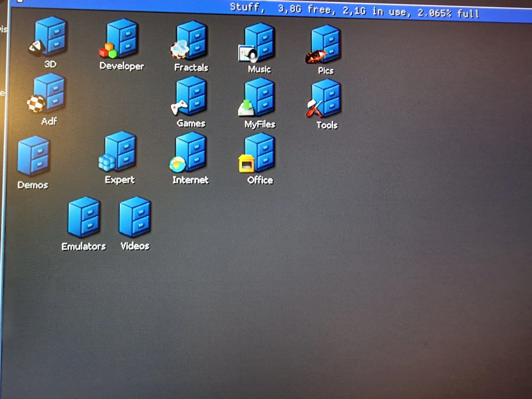Viewport: 532px width, 399px height.
Task: Click the Internet icon text label
Action: tap(190, 180)
